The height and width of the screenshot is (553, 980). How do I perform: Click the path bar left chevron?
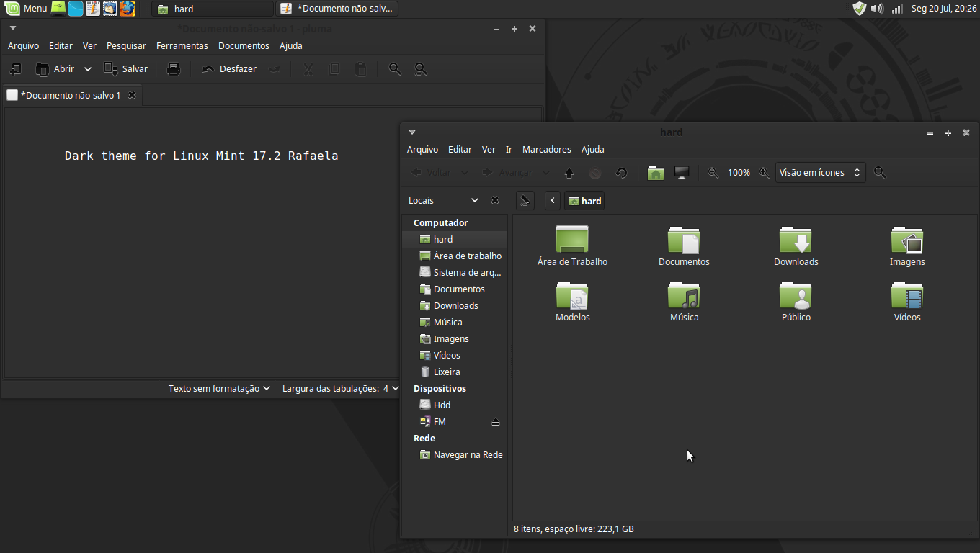pyautogui.click(x=553, y=201)
